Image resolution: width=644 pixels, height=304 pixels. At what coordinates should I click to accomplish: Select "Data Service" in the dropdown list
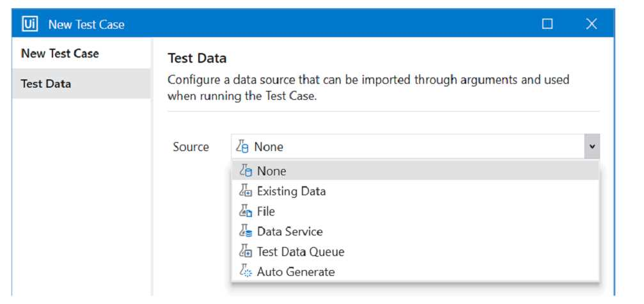[290, 232]
